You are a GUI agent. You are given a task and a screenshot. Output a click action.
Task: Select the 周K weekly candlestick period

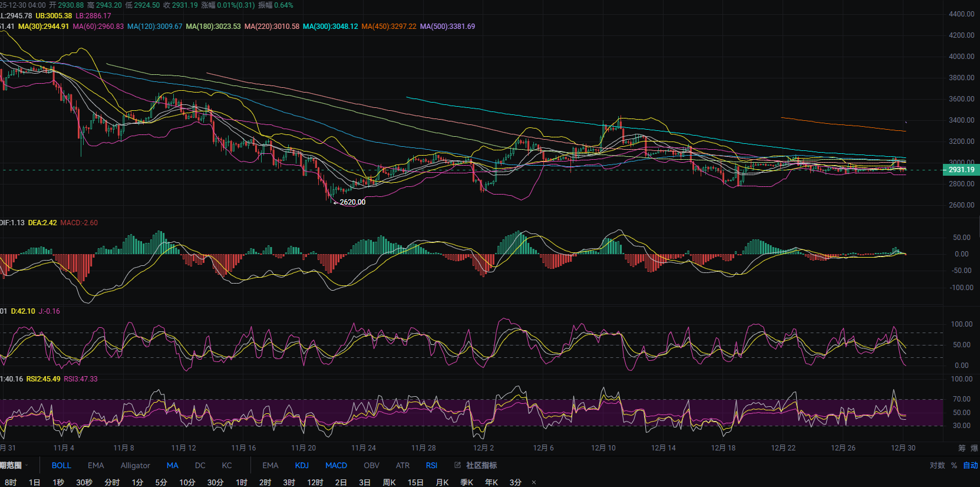coord(389,482)
